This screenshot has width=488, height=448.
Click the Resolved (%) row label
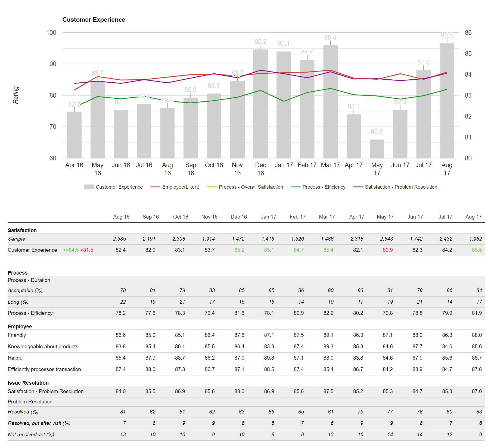[x=23, y=412]
